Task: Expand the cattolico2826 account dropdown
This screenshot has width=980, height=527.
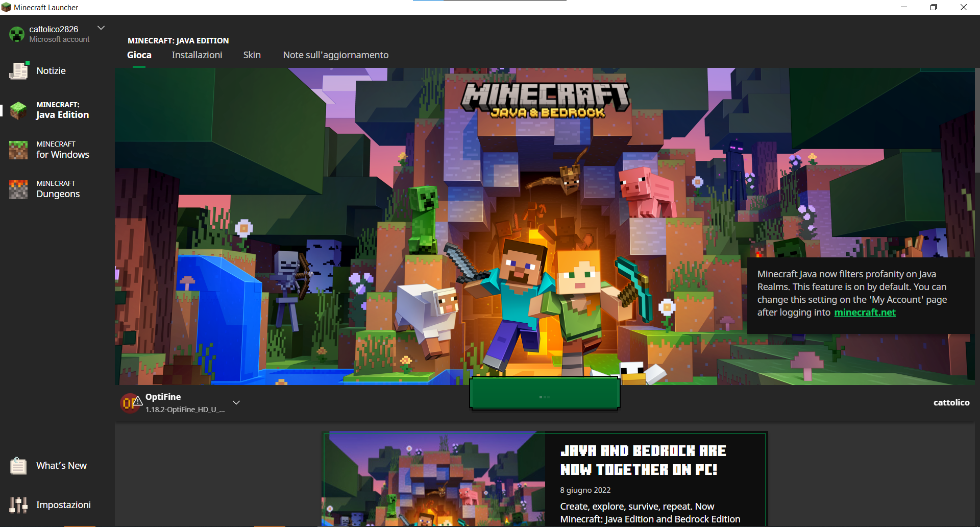Action: [x=101, y=28]
